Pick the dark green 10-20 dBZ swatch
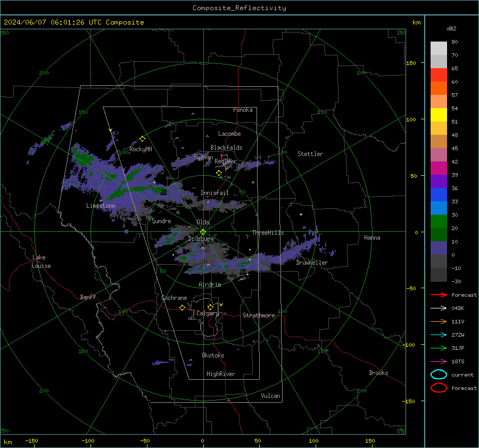The height and width of the screenshot is (448, 479). tap(439, 235)
